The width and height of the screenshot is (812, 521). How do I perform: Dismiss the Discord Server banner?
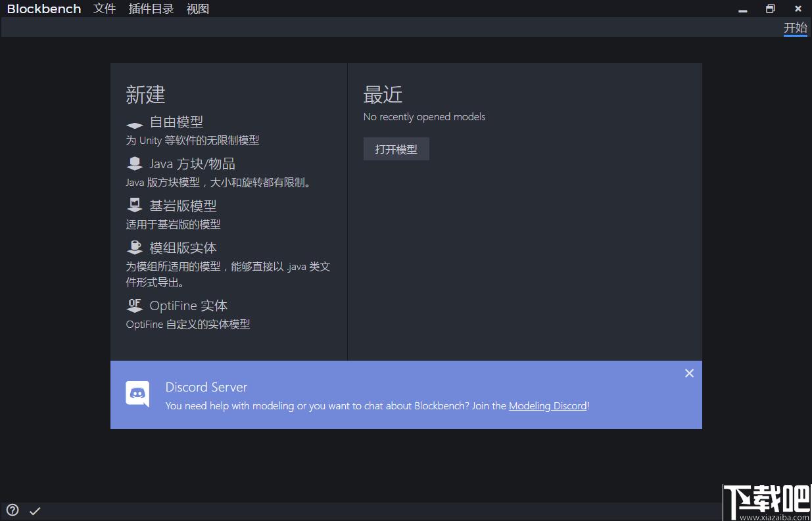[x=689, y=373]
